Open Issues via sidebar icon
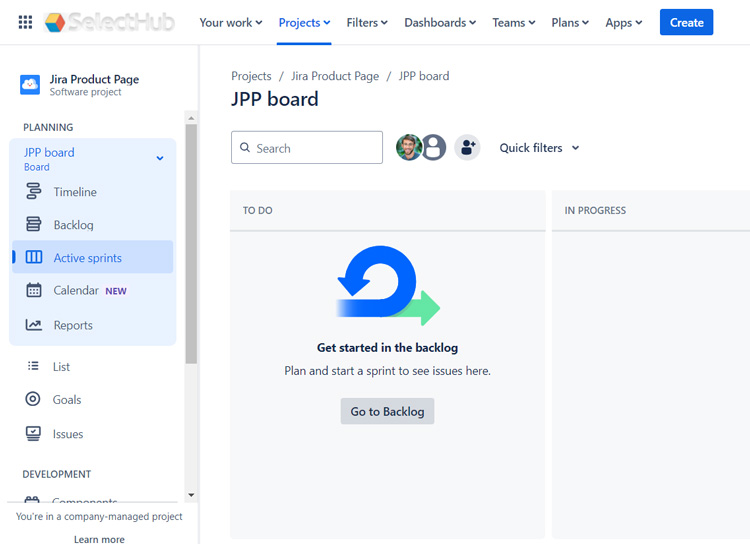Image resolution: width=750 pixels, height=544 pixels. coord(33,434)
